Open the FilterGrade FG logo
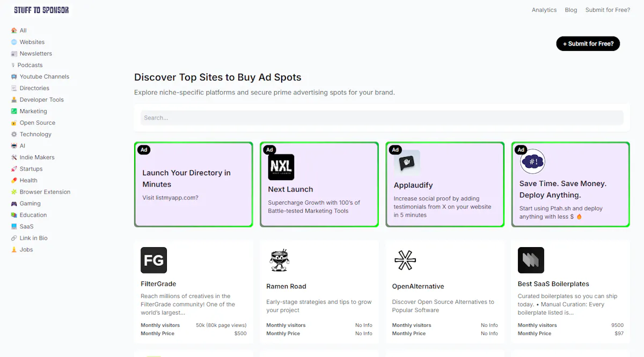644x357 pixels. (x=153, y=260)
